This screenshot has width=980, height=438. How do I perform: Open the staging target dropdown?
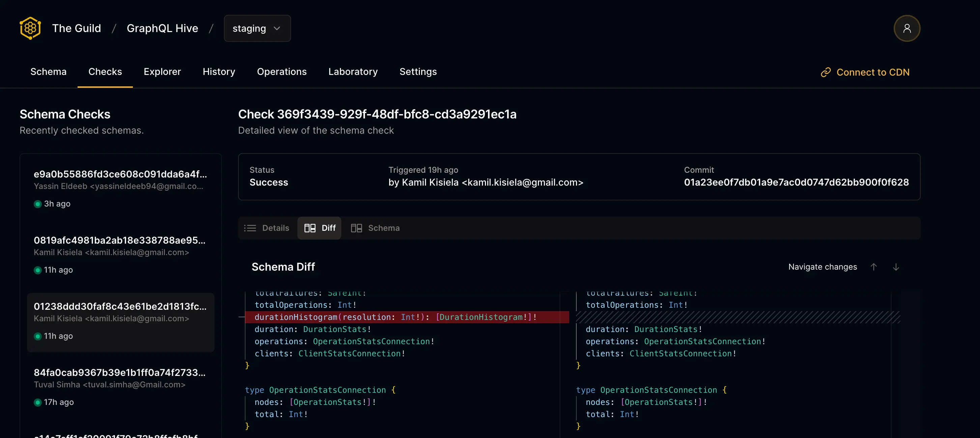click(x=250, y=29)
